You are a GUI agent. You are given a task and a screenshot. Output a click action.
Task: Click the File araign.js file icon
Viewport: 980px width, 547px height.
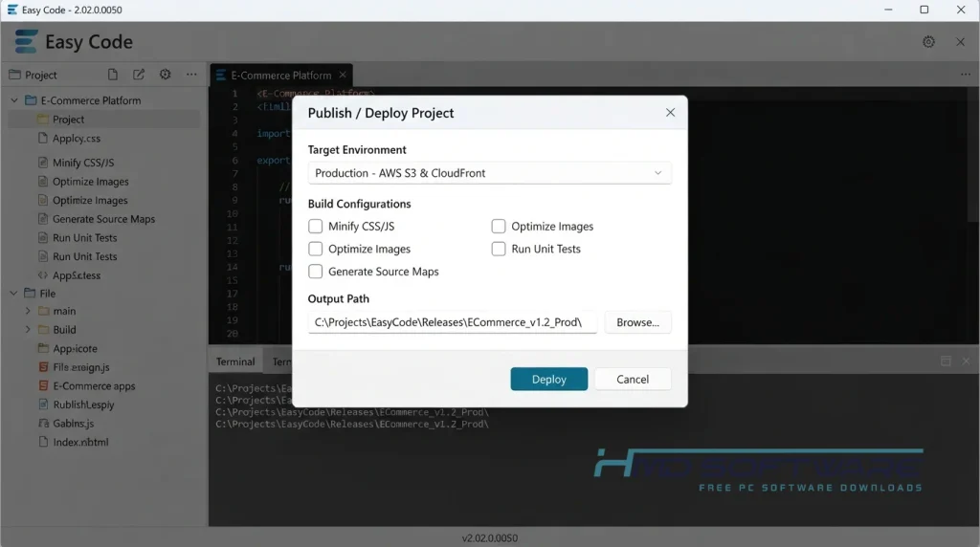[x=43, y=367]
